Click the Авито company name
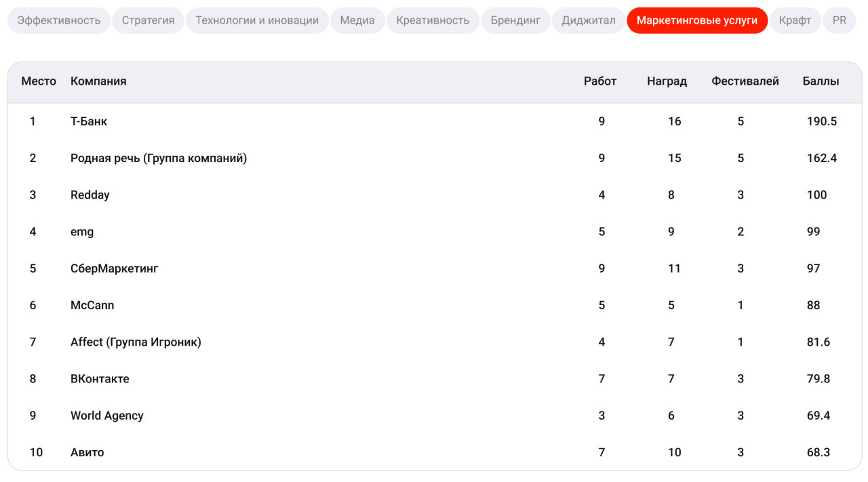The height and width of the screenshot is (482, 868). tap(87, 452)
